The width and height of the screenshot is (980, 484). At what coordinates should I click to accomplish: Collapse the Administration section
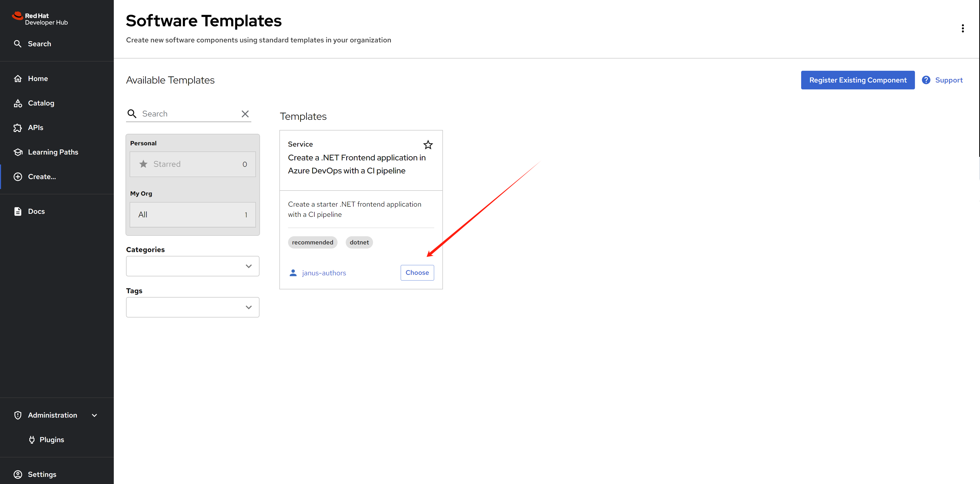94,415
